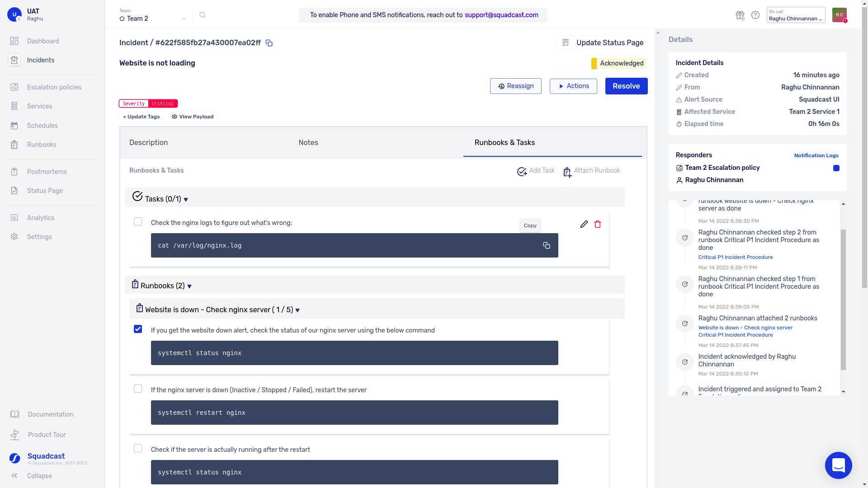Image resolution: width=868 pixels, height=488 pixels.
Task: Copy the incident ID using the copy icon
Action: click(x=269, y=42)
